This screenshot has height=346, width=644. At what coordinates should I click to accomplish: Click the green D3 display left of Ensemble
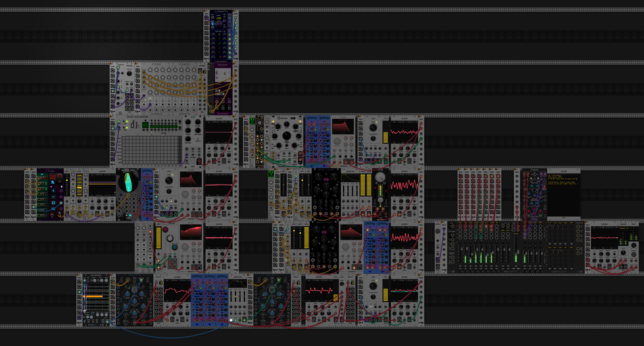(252, 120)
